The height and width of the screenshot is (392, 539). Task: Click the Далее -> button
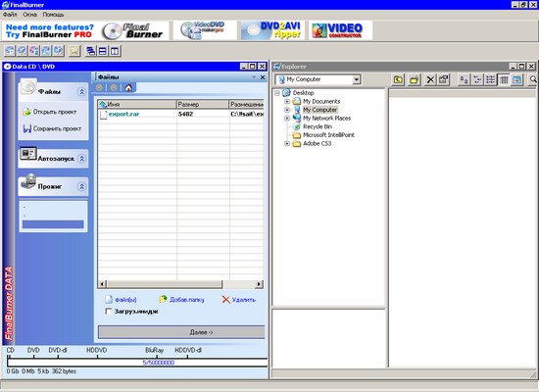pyautogui.click(x=181, y=332)
